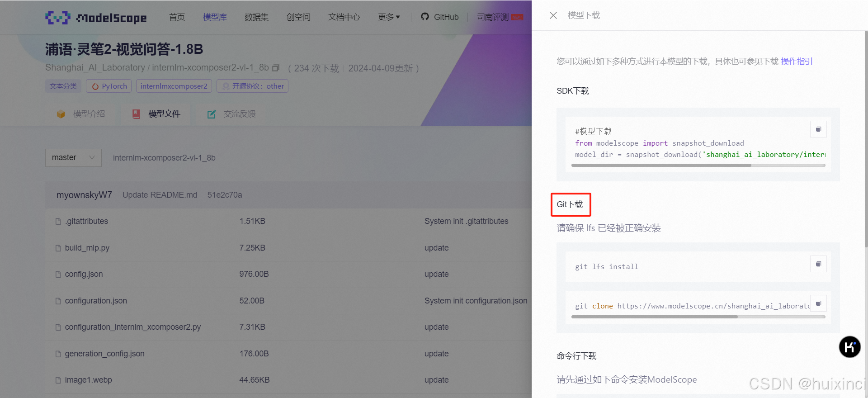This screenshot has height=398, width=868.
Task: Click the Update README.md commit message
Action: pyautogui.click(x=160, y=195)
